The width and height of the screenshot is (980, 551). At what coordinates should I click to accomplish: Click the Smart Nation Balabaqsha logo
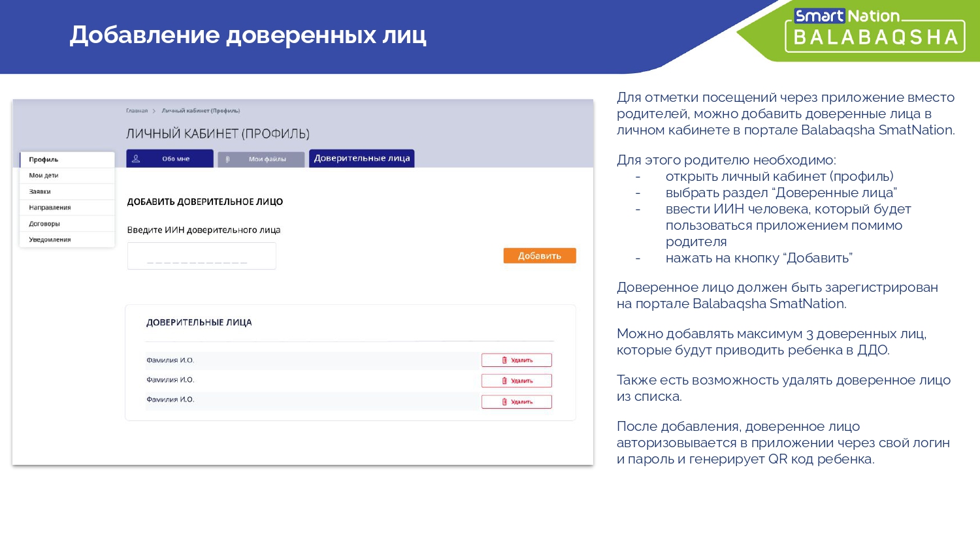(875, 31)
